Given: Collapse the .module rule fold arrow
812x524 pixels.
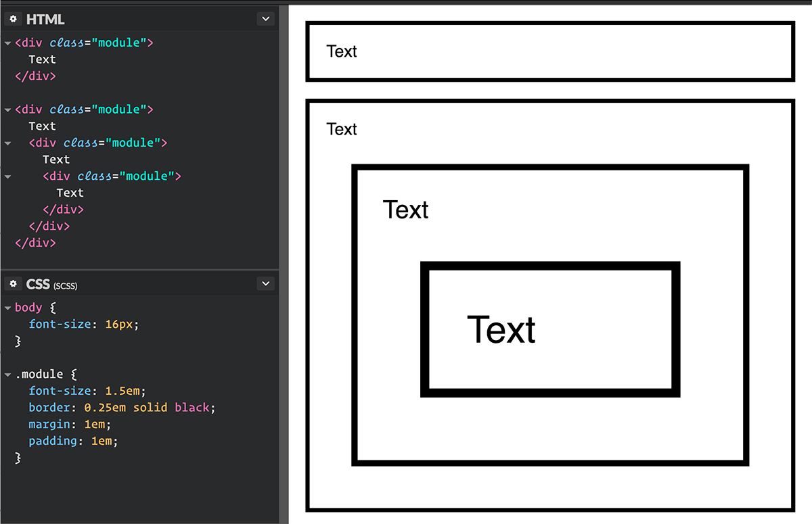Looking at the screenshot, I should [x=7, y=375].
